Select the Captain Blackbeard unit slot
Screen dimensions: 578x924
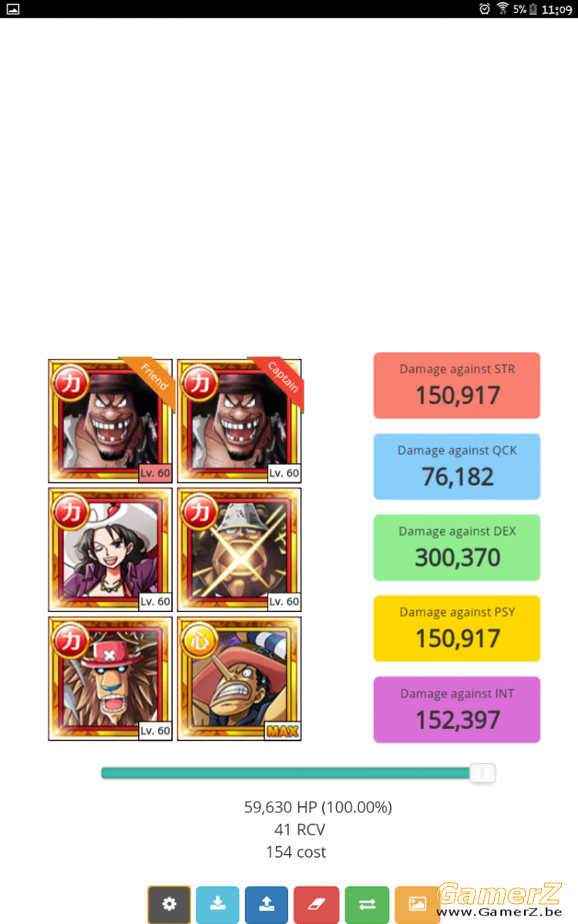(x=240, y=421)
